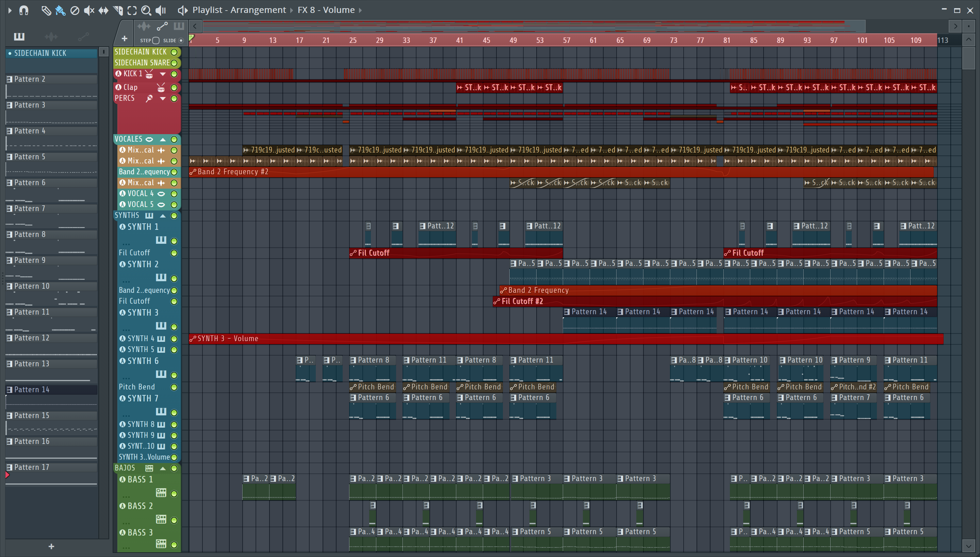The image size is (980, 557).
Task: Mute the VOCAL 5 track
Action: [x=174, y=205]
